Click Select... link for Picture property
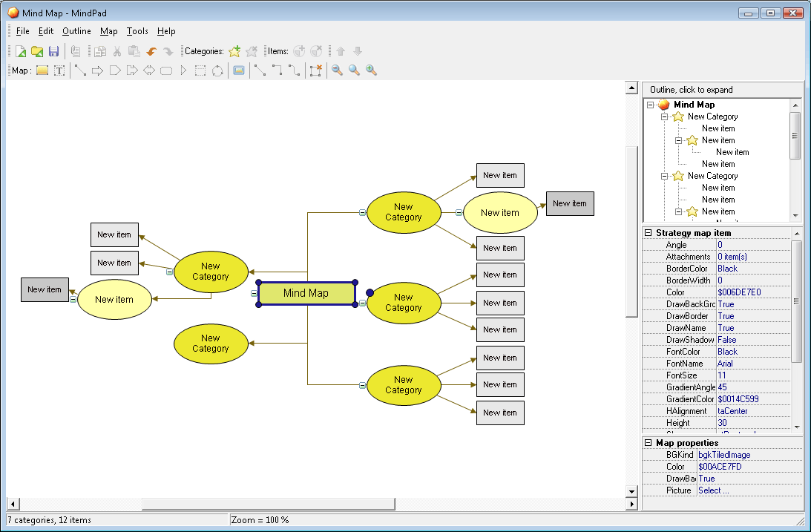The image size is (811, 532). click(x=713, y=490)
